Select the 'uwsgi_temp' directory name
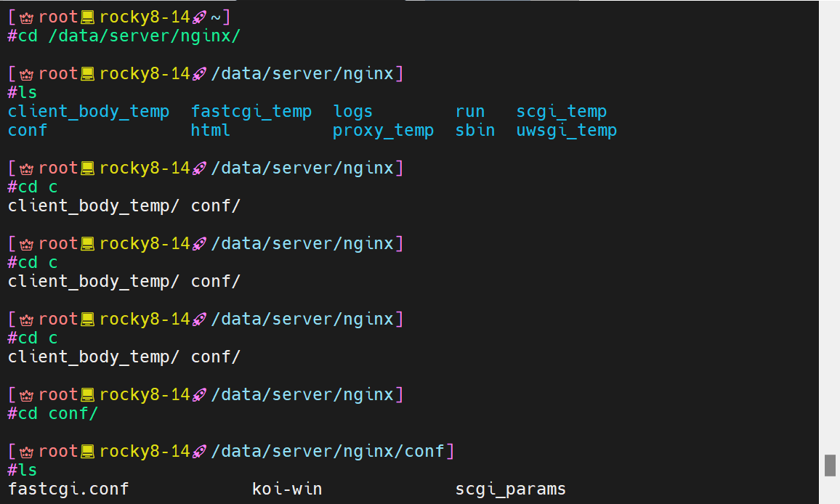Image resolution: width=840 pixels, height=504 pixels. coord(566,131)
